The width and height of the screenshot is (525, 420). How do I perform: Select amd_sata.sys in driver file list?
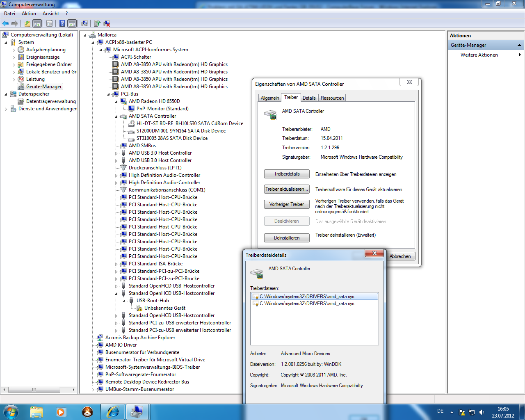[314, 297]
